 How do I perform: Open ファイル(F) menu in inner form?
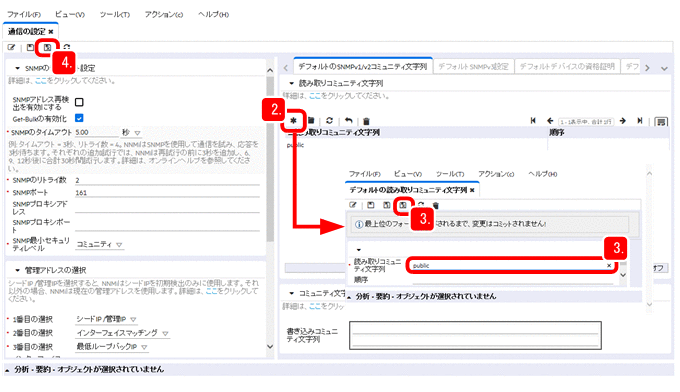pyautogui.click(x=365, y=174)
